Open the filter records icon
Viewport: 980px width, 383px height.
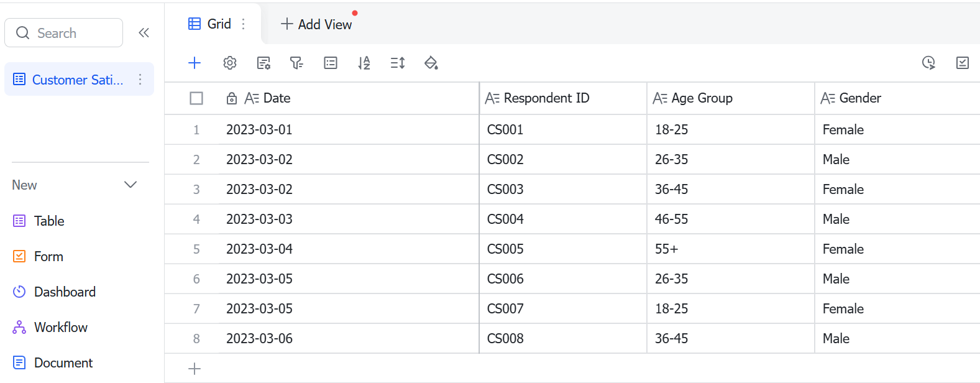(296, 63)
